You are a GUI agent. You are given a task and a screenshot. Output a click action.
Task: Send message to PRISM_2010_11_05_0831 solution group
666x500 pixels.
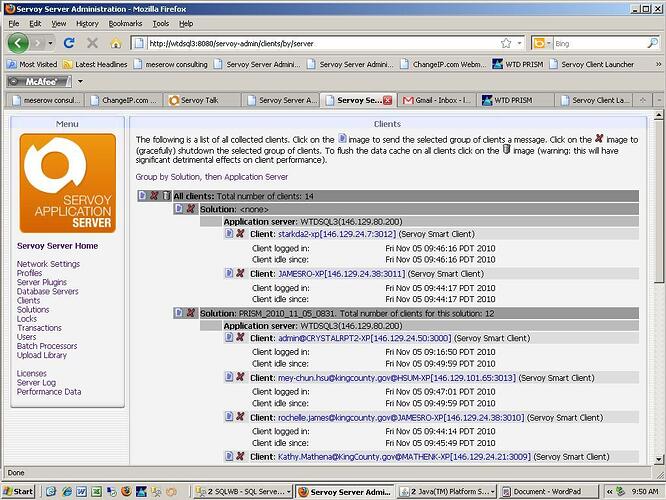(x=179, y=313)
